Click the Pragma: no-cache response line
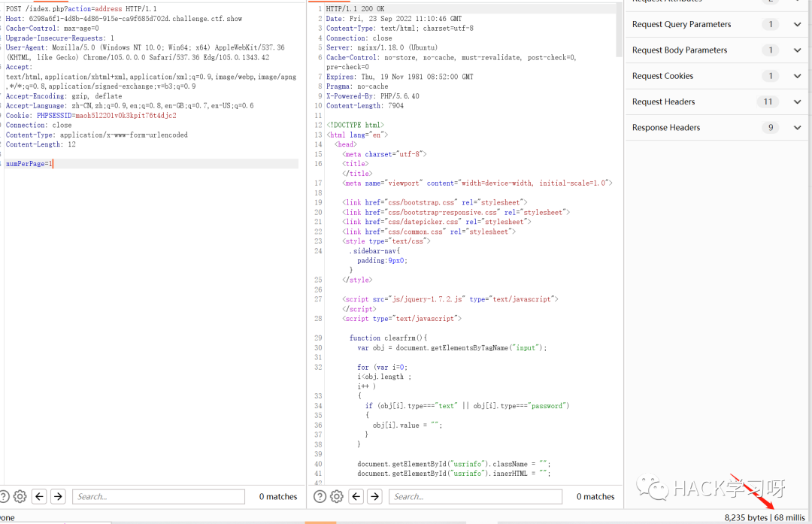 coord(357,86)
